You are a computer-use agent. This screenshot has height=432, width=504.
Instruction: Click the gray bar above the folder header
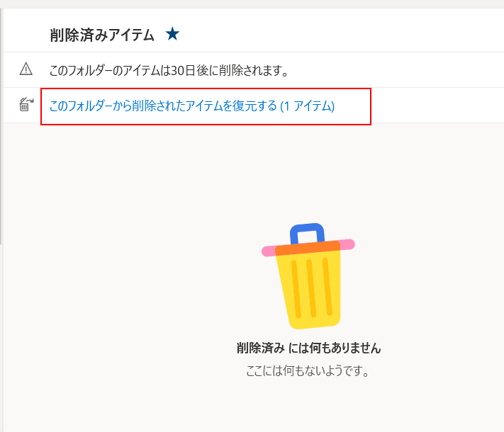252,4
